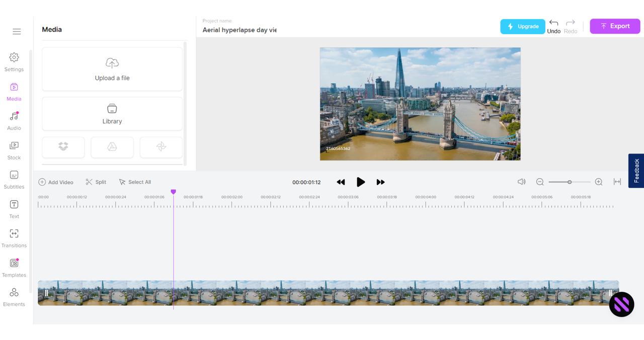The width and height of the screenshot is (644, 340).
Task: Open the Elements panel
Action: tap(14, 297)
